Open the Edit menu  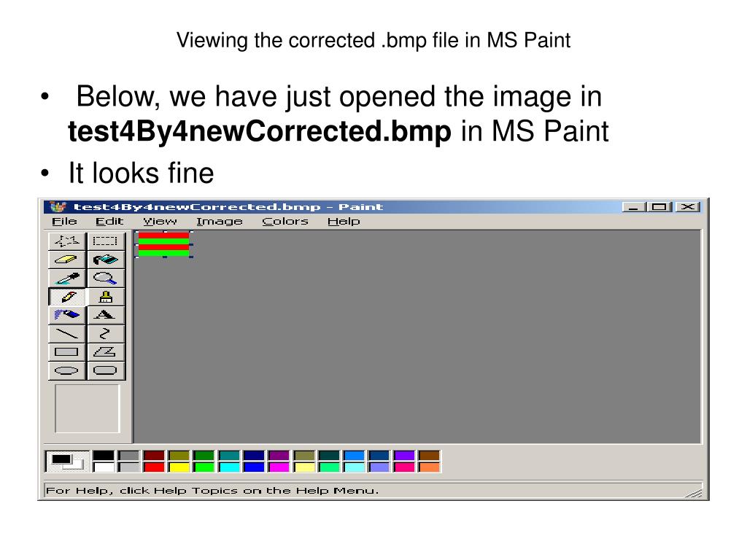coord(109,222)
